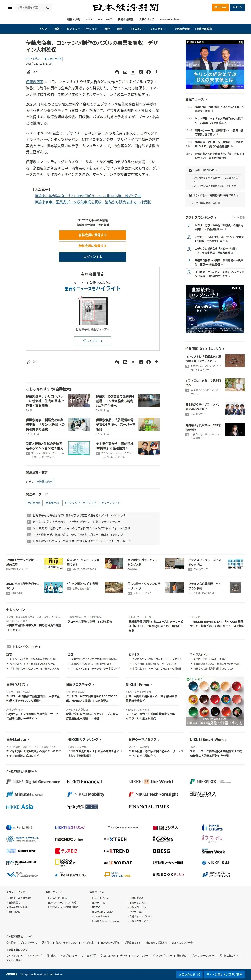This screenshot has width=251, height=980.
Task: Open FINANCIAL TIMES logo link
Action: pos(149,807)
